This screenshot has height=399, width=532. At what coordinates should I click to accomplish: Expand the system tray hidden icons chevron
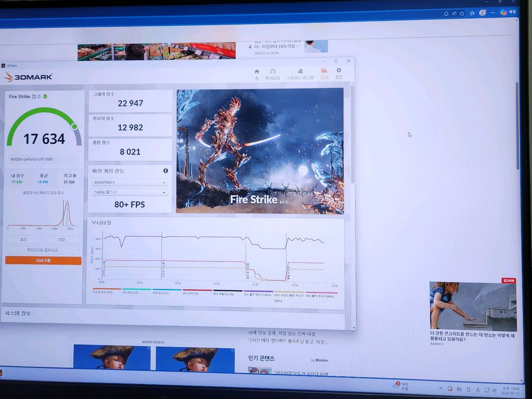tap(440, 389)
